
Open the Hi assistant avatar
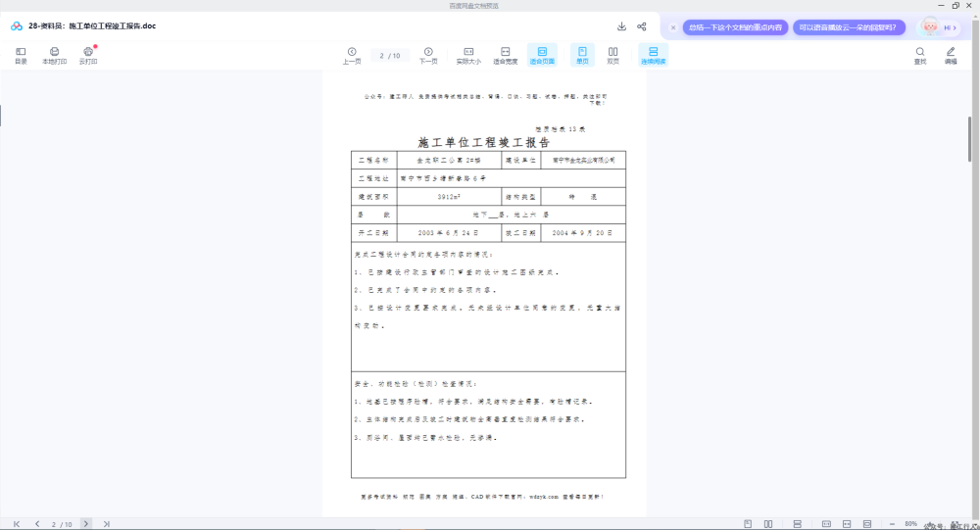[930, 26]
